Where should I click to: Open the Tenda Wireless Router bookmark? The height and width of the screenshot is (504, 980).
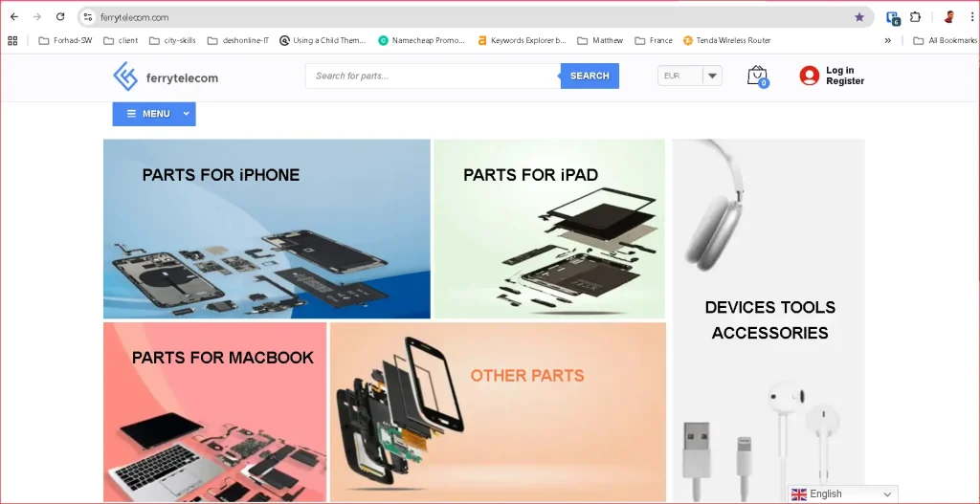coord(725,41)
